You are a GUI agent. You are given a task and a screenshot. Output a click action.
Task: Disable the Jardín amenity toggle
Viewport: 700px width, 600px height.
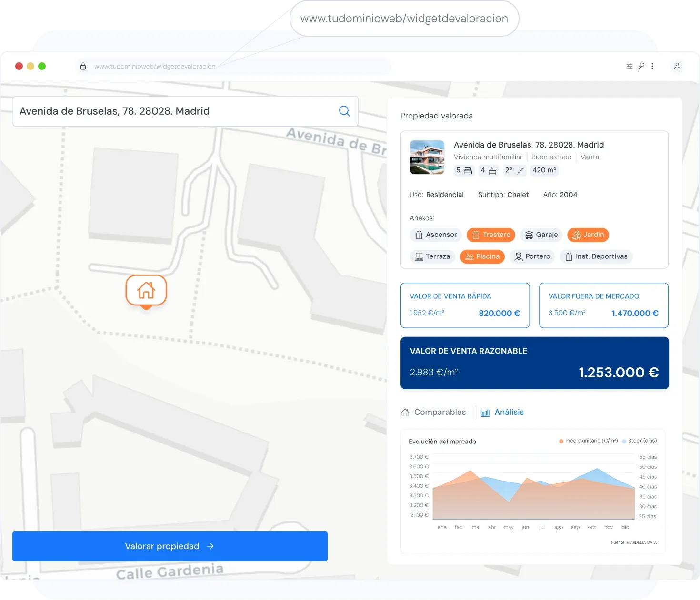588,235
